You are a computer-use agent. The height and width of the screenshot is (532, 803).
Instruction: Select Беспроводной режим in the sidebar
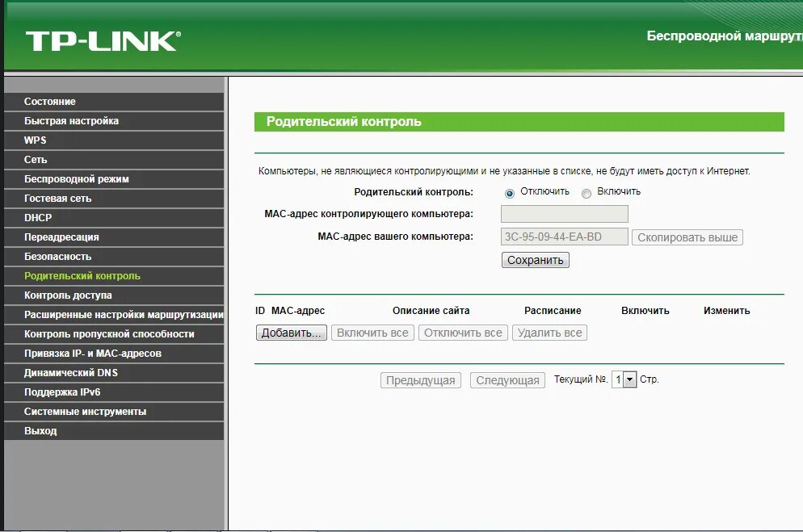tap(114, 179)
